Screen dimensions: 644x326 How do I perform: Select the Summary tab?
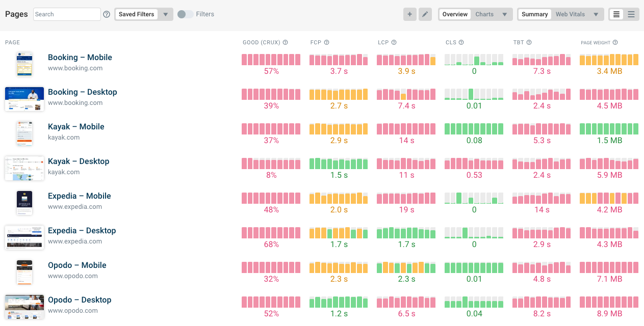[534, 14]
